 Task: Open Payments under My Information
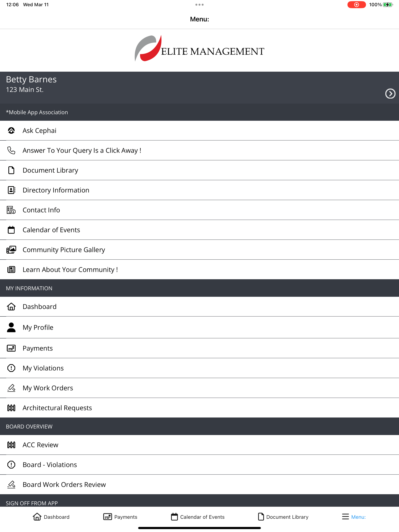coord(199,348)
